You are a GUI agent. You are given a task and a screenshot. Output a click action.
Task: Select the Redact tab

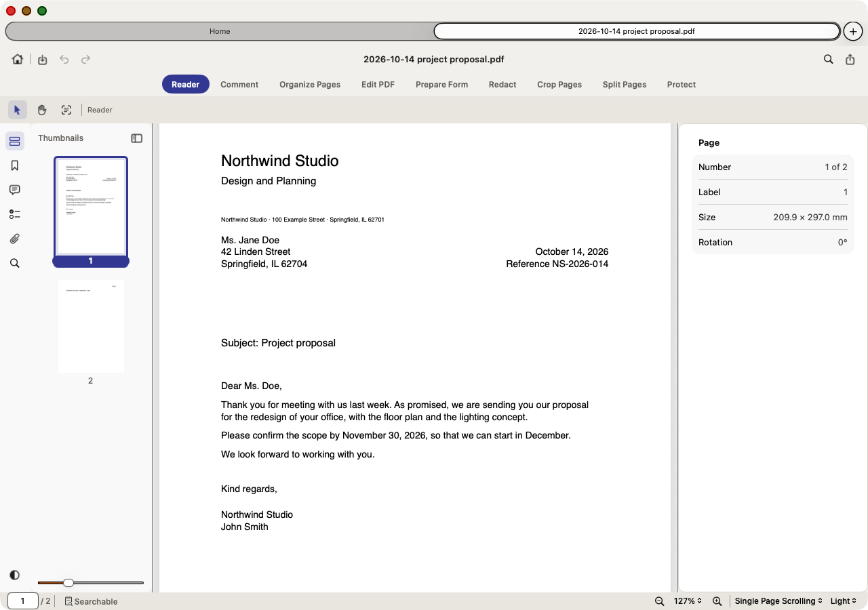pyautogui.click(x=502, y=85)
